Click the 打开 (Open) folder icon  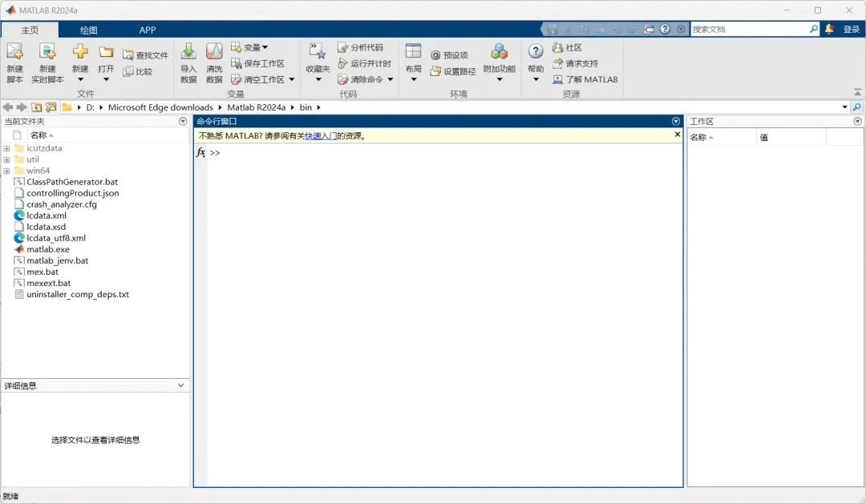coord(106,52)
